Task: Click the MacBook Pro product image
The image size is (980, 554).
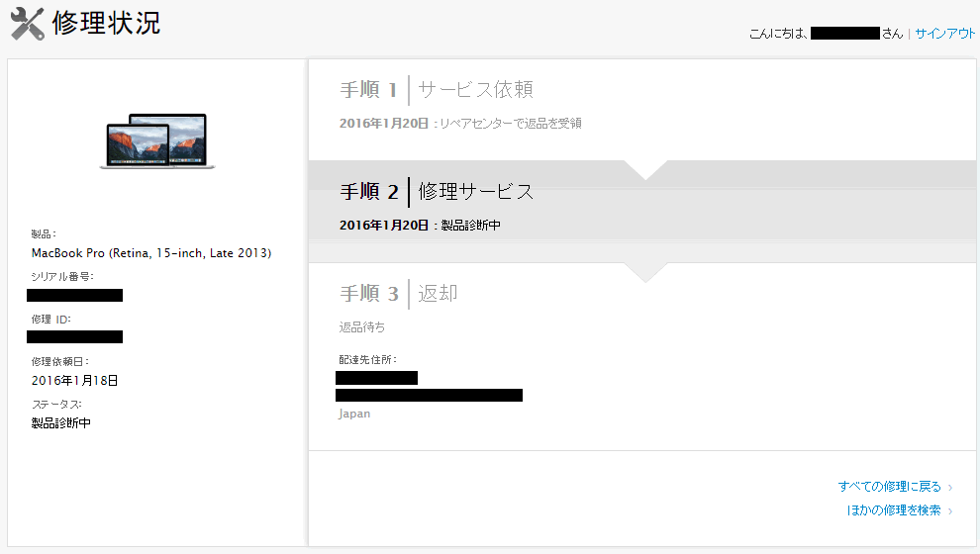Action: pos(157,141)
